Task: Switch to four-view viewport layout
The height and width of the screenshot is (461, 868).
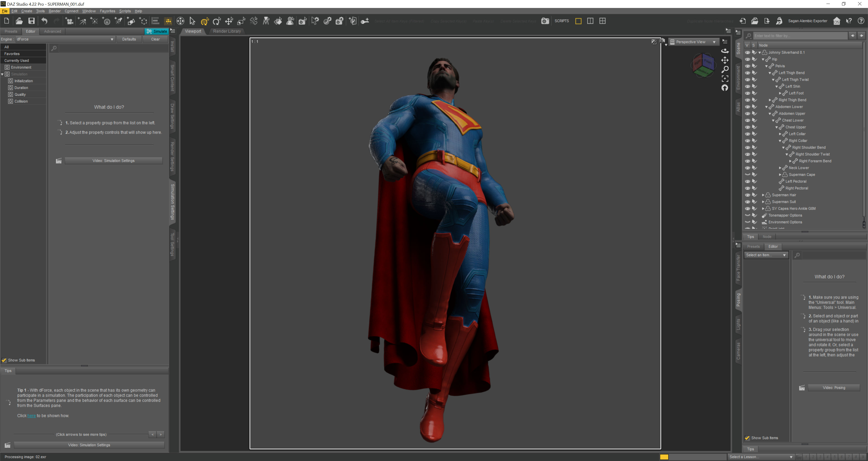Action: [x=602, y=21]
